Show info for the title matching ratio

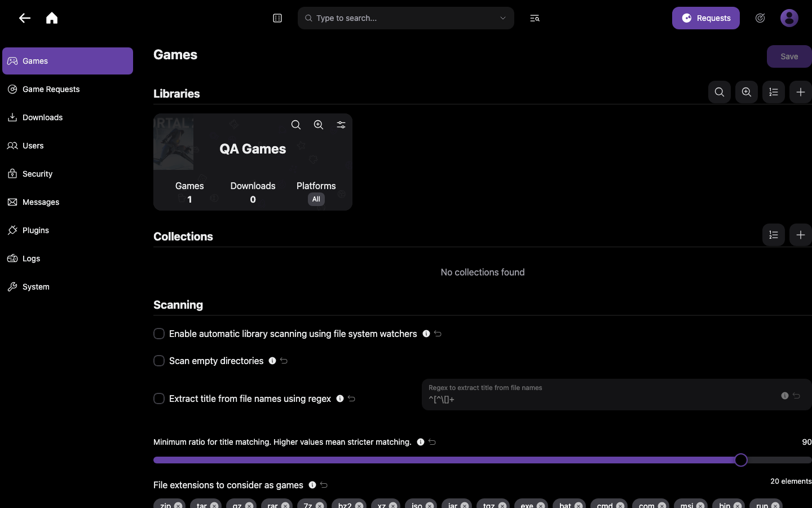coord(421,442)
